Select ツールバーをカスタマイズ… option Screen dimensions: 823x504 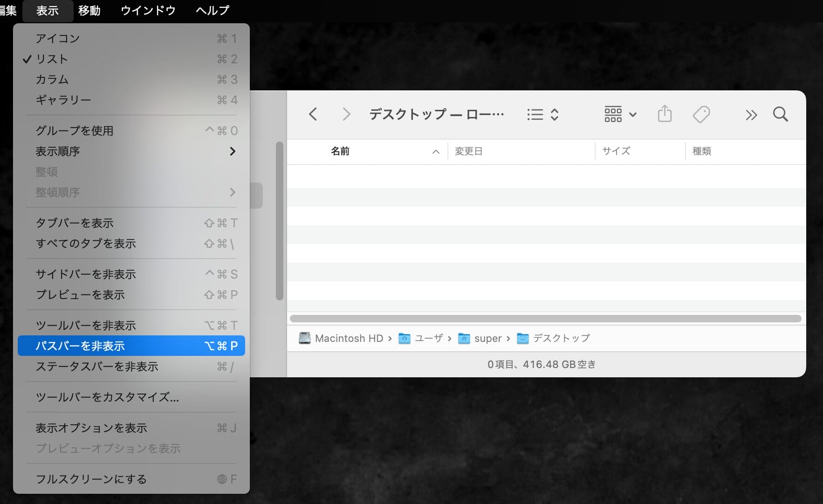click(x=106, y=397)
